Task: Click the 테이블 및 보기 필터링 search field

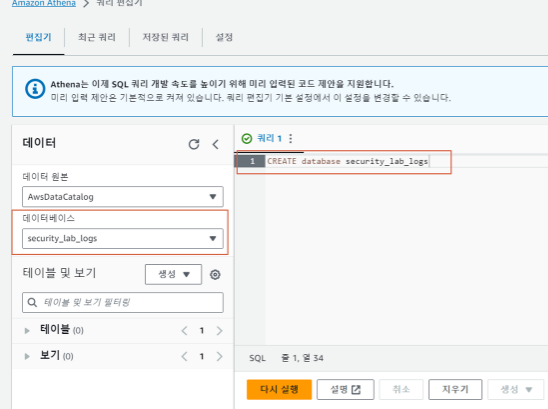Action: (123, 302)
